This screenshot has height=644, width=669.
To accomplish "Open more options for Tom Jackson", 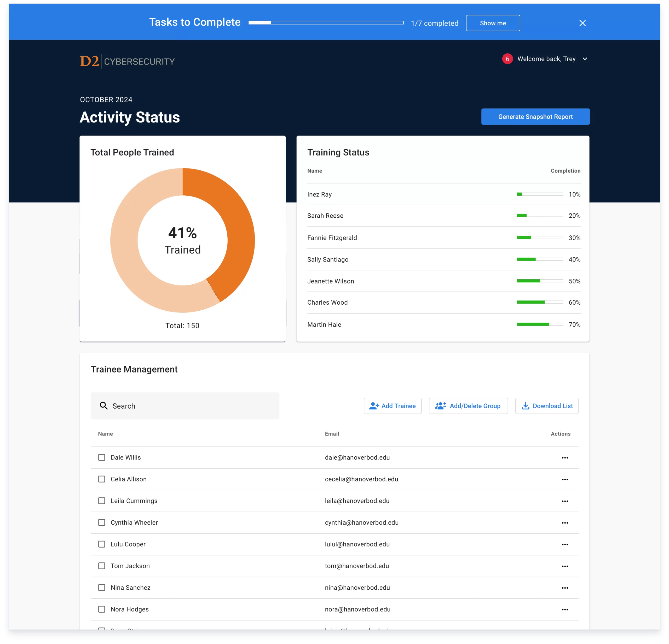I will click(564, 566).
